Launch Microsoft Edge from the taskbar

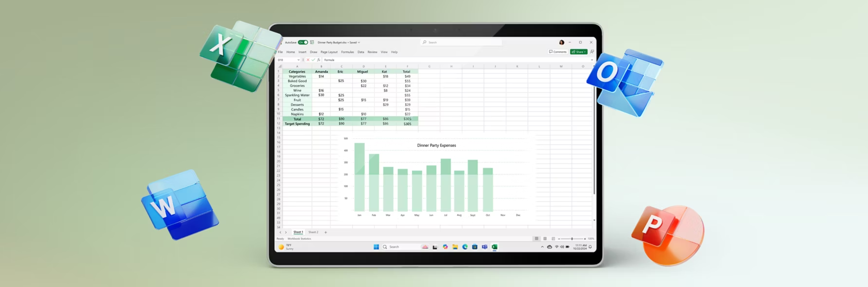pyautogui.click(x=465, y=247)
